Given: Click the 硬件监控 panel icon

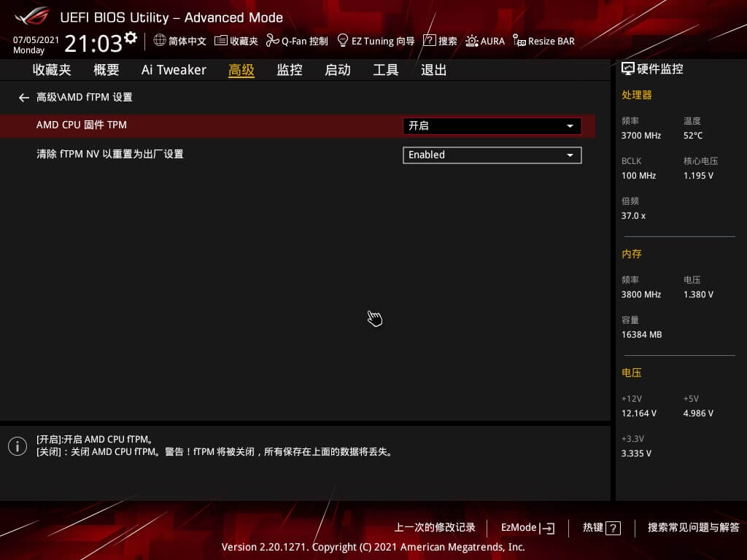Looking at the screenshot, I should tap(628, 68).
